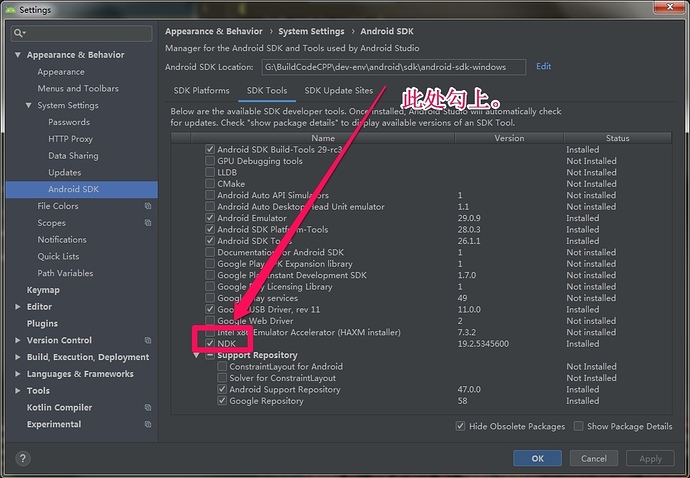Select Android SDK tree item
Screen dimensions: 690x478
[82, 189]
